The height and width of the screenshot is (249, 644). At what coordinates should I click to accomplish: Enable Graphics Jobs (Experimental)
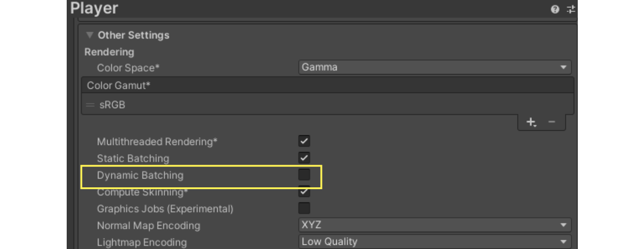pyautogui.click(x=304, y=208)
